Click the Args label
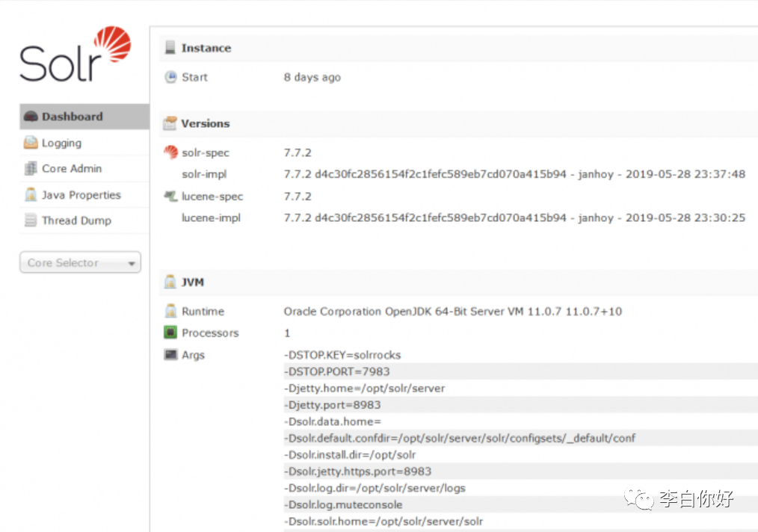This screenshot has width=758, height=532. pyautogui.click(x=194, y=355)
